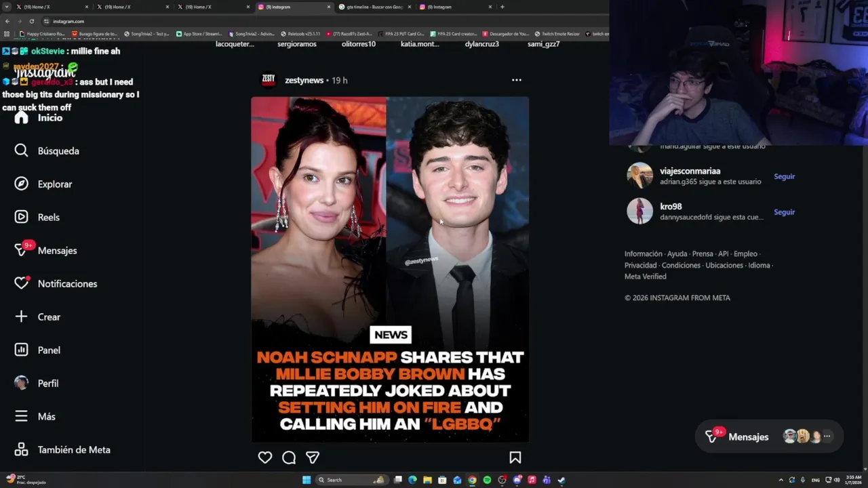Open the browser apps grid icon
The image size is (868, 488).
pyautogui.click(x=7, y=34)
